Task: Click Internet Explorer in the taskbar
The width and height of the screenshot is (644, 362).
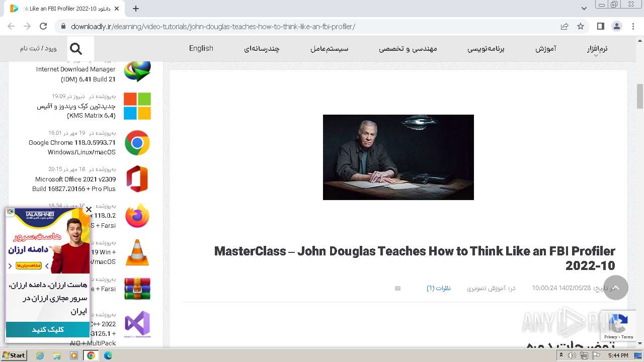Action: pyautogui.click(x=40, y=355)
